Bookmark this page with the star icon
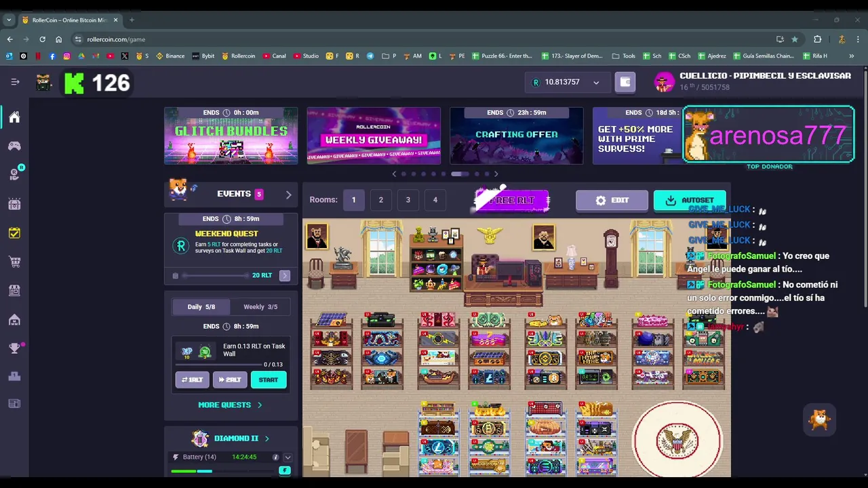This screenshot has height=488, width=868. [795, 39]
